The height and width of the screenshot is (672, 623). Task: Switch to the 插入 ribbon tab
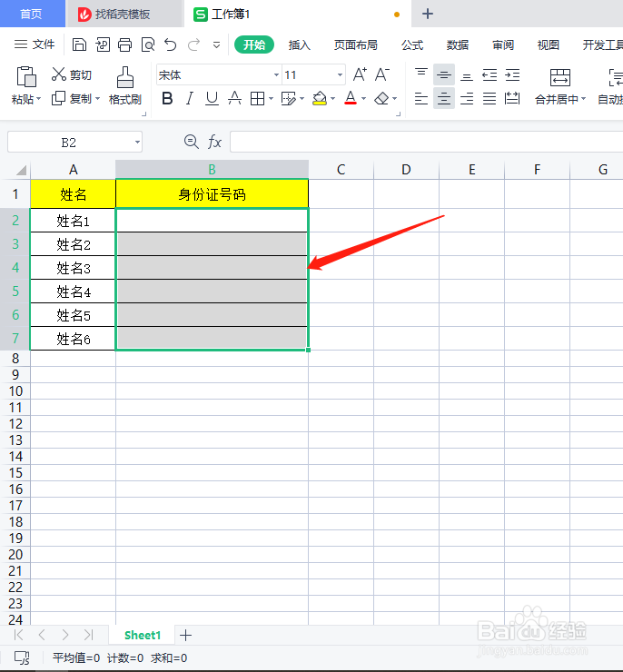click(x=299, y=45)
